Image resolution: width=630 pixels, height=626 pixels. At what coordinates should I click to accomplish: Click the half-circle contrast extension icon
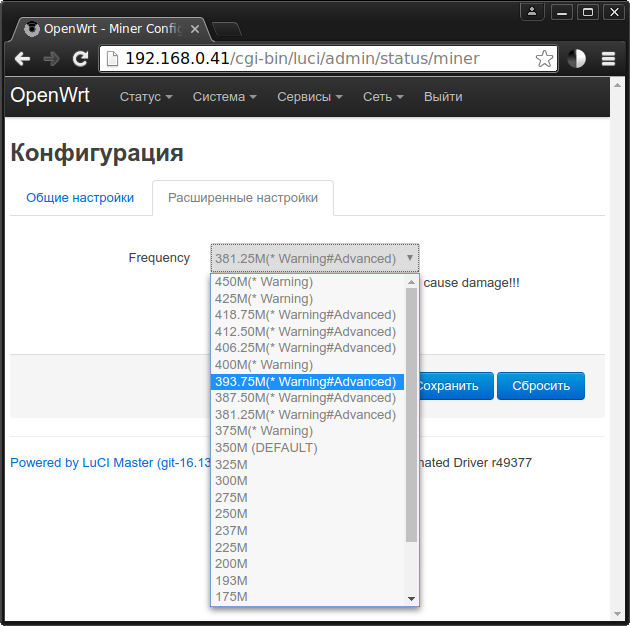(x=577, y=59)
